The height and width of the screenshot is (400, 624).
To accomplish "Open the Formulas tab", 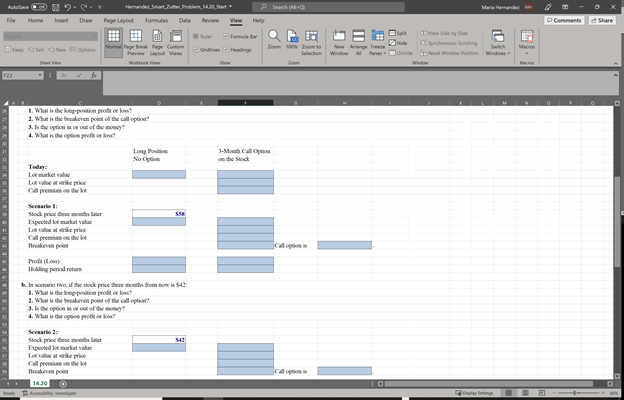I will point(156,20).
